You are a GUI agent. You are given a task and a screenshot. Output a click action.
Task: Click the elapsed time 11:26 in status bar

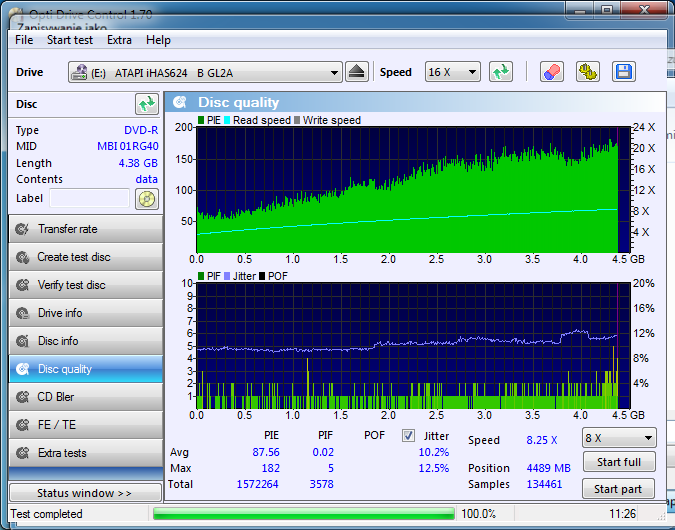pyautogui.click(x=622, y=514)
